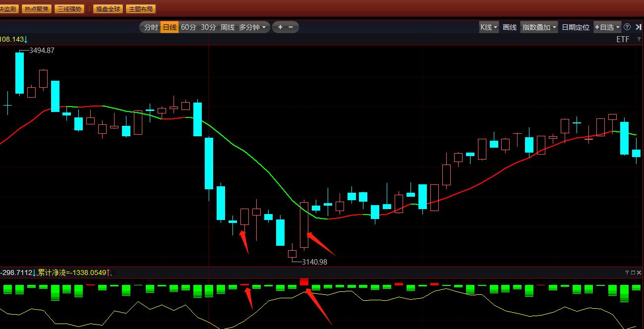
Task: Open the +自选 watchlist dropdown
Action: pyautogui.click(x=607, y=27)
